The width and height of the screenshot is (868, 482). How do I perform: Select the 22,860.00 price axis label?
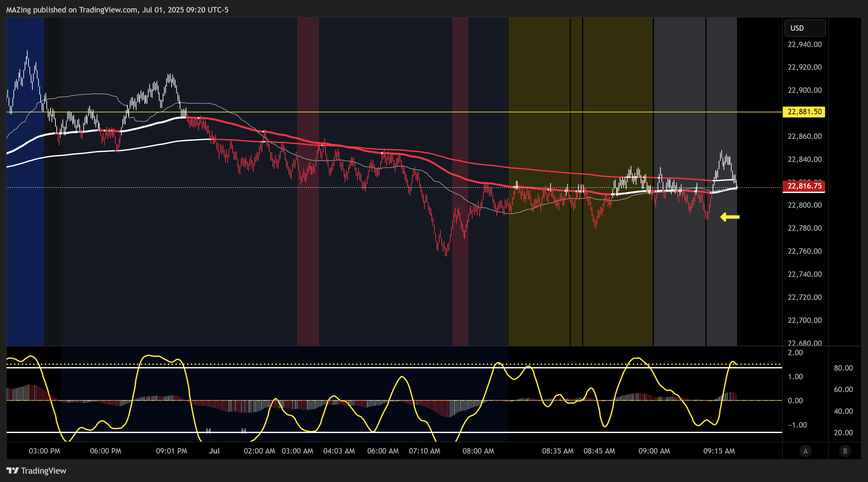coord(805,136)
